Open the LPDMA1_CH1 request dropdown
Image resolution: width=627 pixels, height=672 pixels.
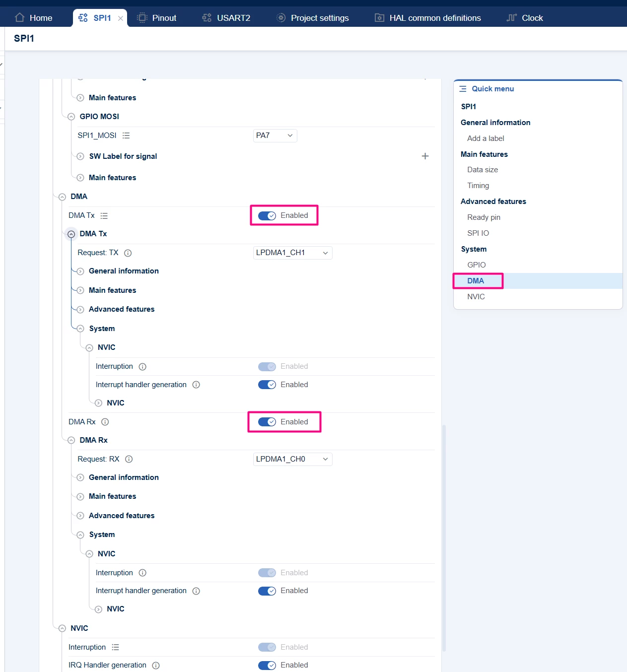click(x=292, y=253)
